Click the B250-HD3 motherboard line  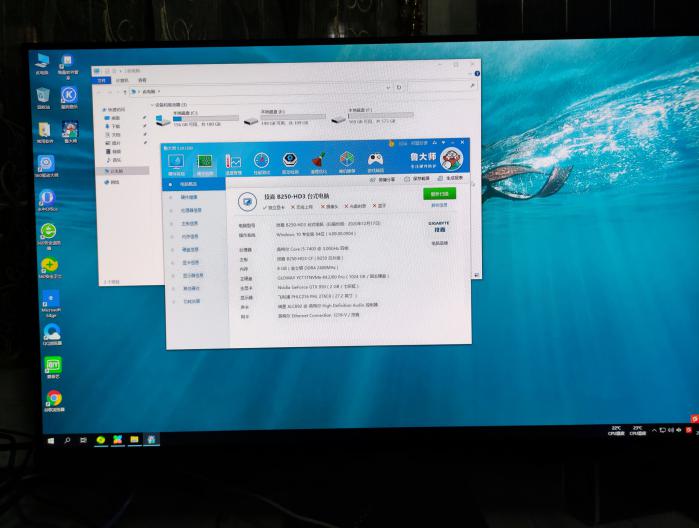[x=310, y=258]
